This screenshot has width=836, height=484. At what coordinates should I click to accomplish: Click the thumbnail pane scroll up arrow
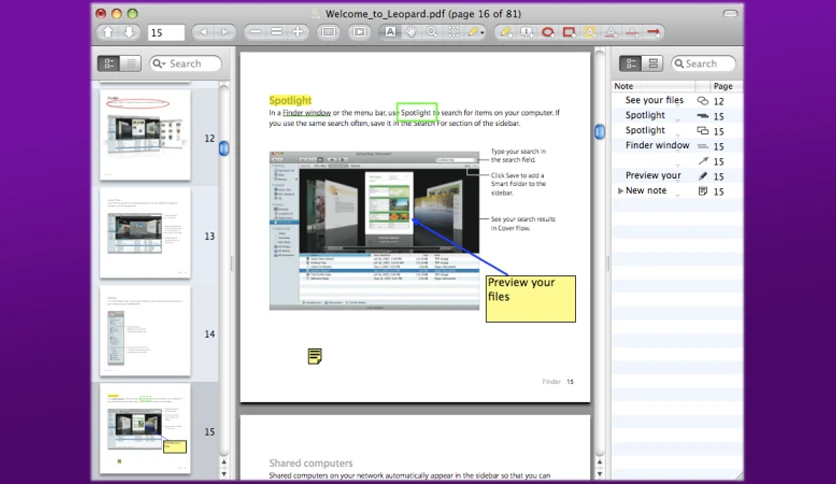[224, 462]
